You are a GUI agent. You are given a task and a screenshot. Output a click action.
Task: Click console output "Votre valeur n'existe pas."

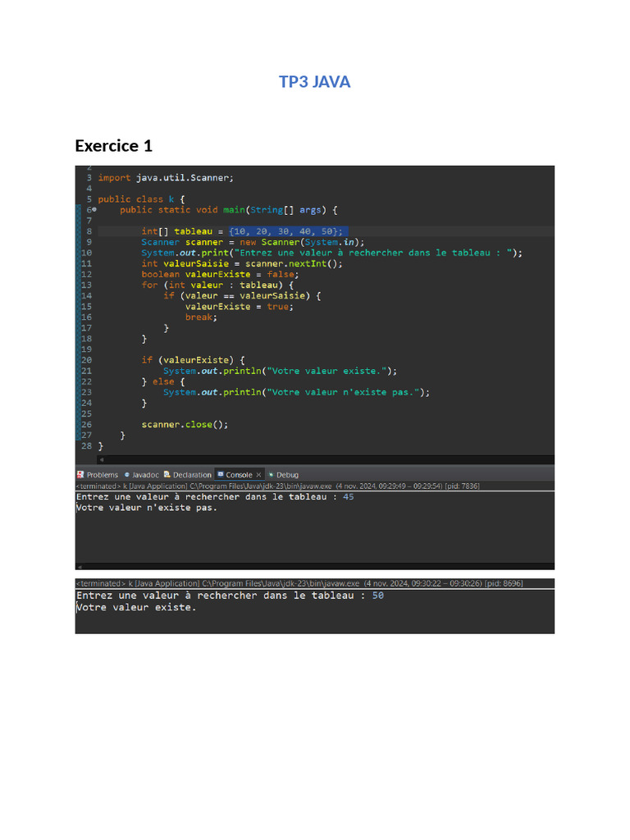point(147,508)
